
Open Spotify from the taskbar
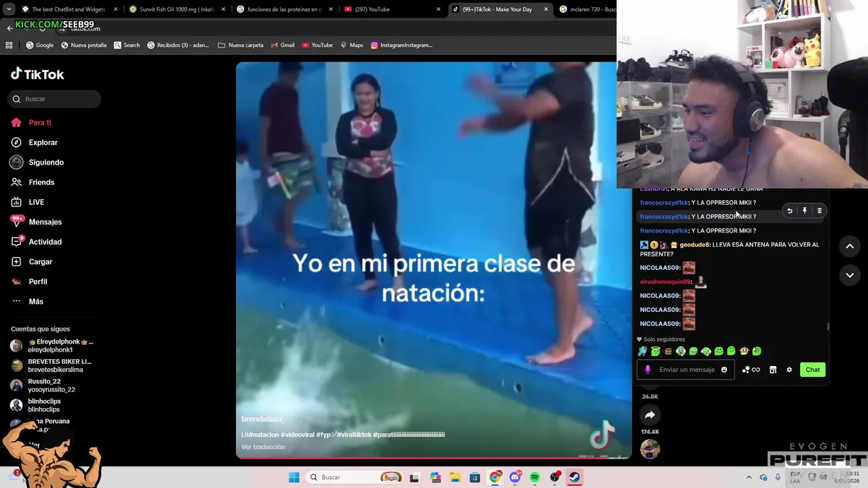click(x=534, y=477)
